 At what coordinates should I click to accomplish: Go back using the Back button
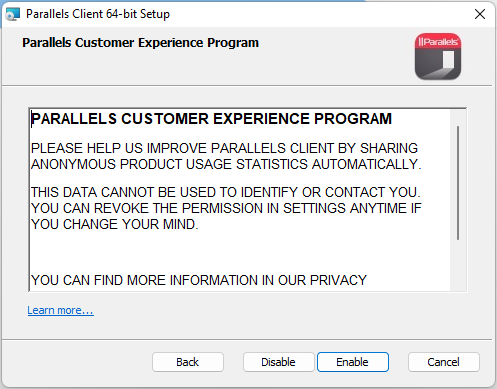pos(188,362)
